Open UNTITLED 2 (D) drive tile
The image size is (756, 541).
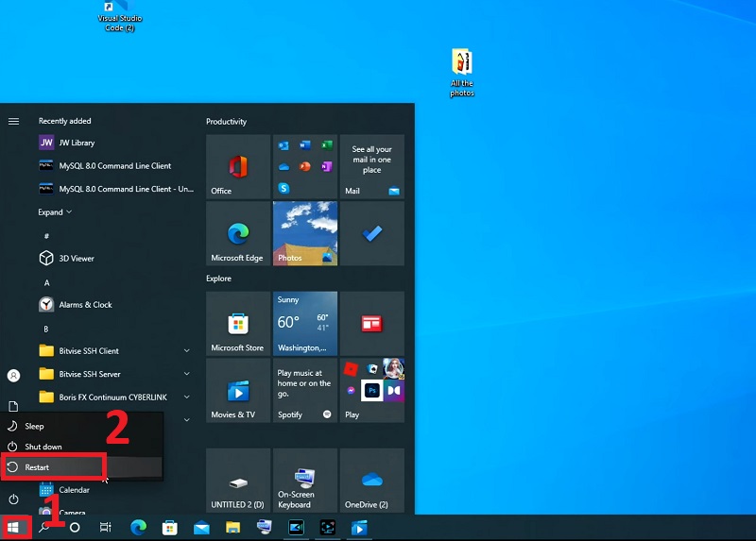coord(238,481)
